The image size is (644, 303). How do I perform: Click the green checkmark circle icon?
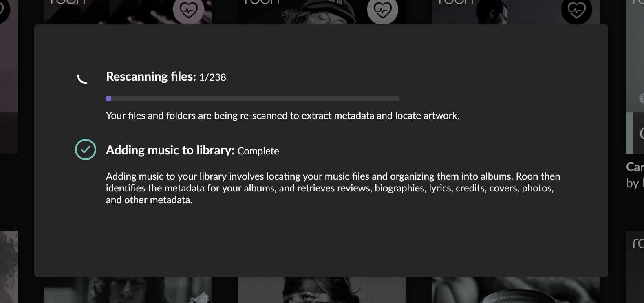pyautogui.click(x=86, y=149)
